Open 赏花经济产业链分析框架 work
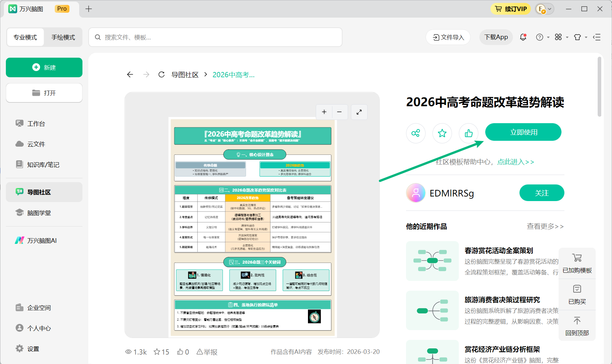612x364 pixels. pyautogui.click(x=502, y=349)
